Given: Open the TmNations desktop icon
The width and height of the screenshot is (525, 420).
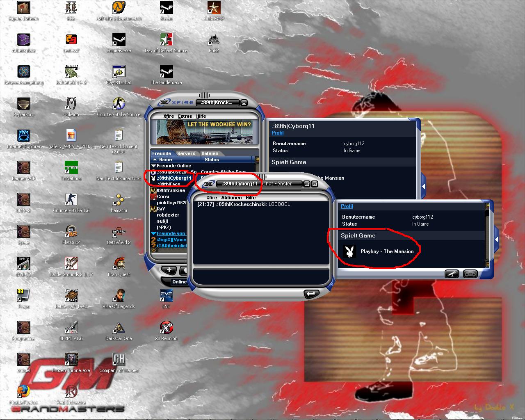Looking at the screenshot, I should [x=71, y=171].
